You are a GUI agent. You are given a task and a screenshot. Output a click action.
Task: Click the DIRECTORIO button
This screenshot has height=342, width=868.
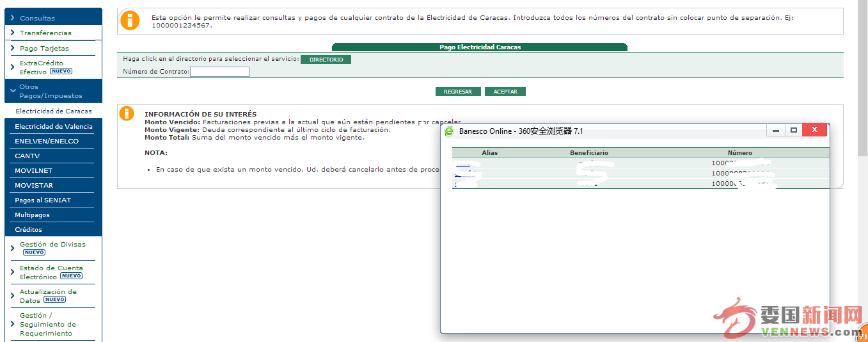(x=326, y=60)
